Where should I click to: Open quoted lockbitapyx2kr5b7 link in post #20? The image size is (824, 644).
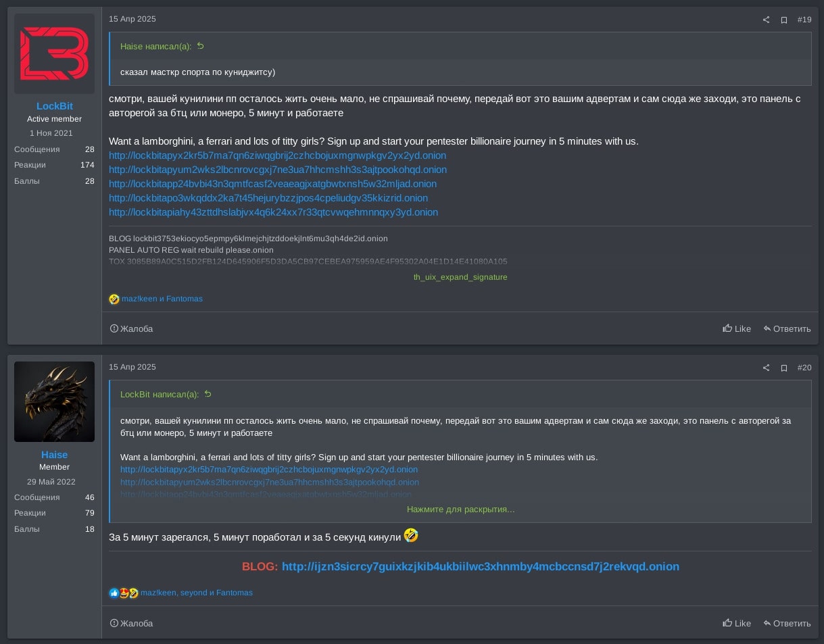tap(269, 470)
